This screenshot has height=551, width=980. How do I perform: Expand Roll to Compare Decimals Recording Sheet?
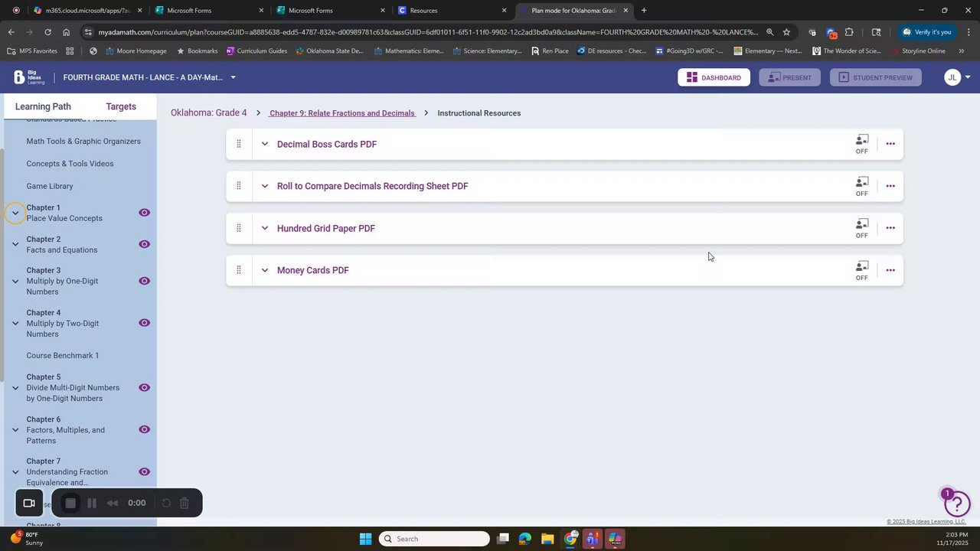click(265, 186)
